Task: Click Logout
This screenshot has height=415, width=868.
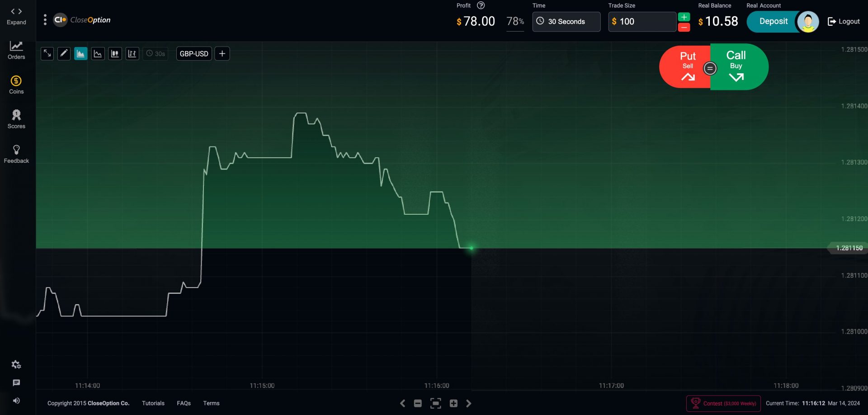Action: click(x=844, y=21)
